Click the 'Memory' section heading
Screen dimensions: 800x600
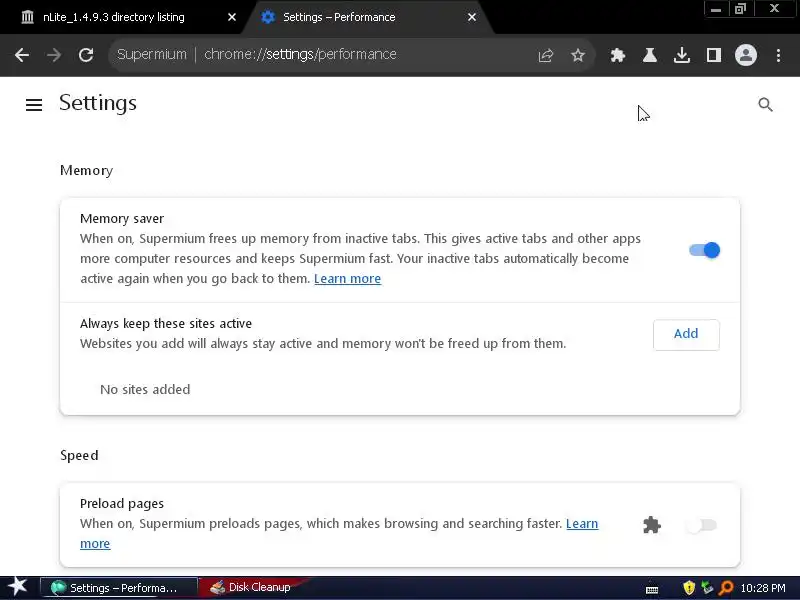86,170
